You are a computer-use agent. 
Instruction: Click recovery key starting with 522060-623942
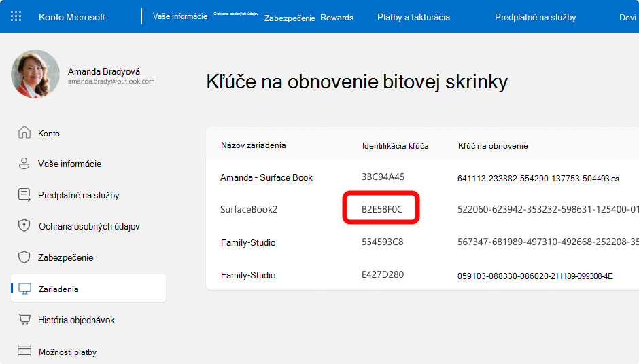coord(548,209)
